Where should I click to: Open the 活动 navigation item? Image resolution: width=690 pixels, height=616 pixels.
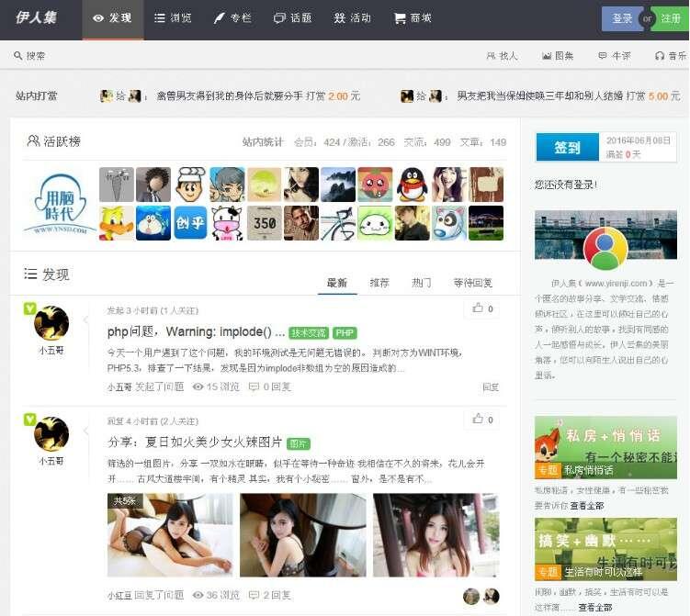pos(352,18)
